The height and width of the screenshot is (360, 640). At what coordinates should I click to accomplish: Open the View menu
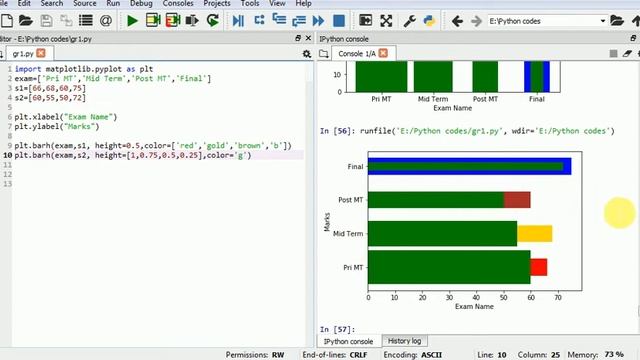(277, 4)
